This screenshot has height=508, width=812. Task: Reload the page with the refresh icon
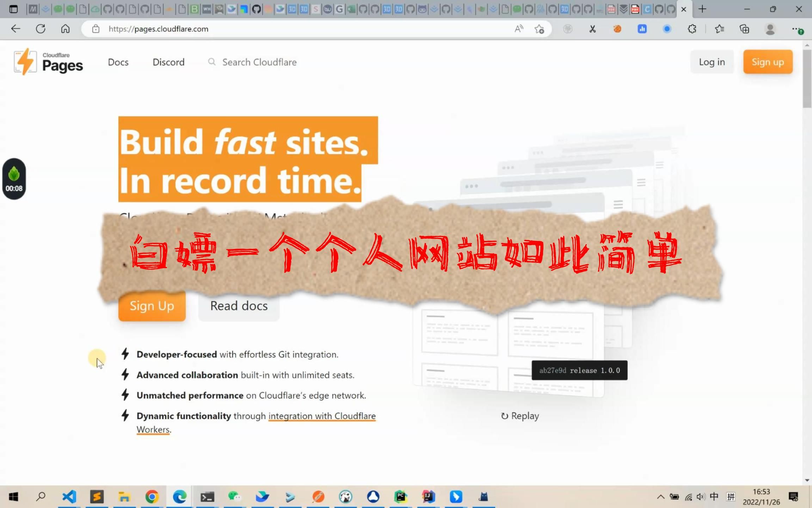point(41,29)
